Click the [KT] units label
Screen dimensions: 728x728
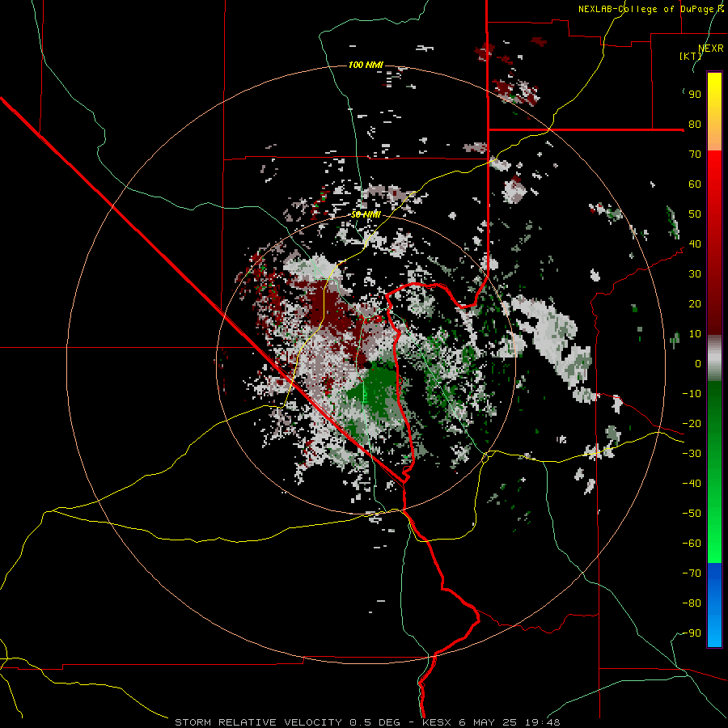coord(691,56)
